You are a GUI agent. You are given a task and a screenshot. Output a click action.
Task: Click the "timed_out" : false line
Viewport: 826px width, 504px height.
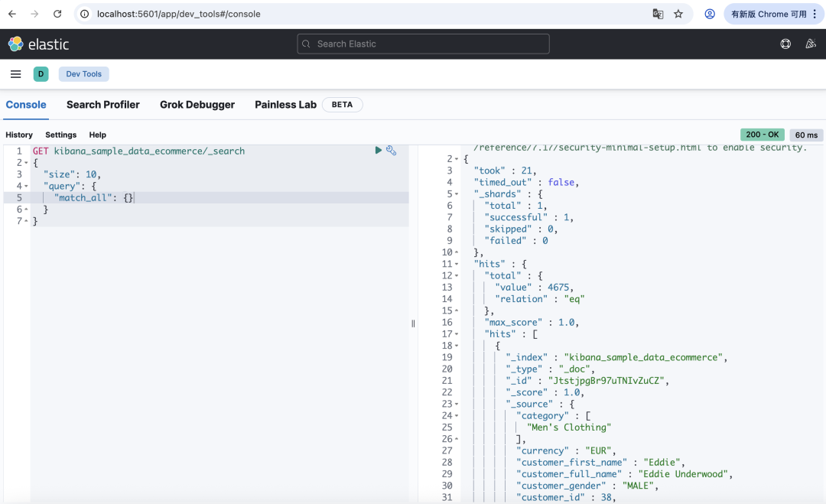click(526, 182)
